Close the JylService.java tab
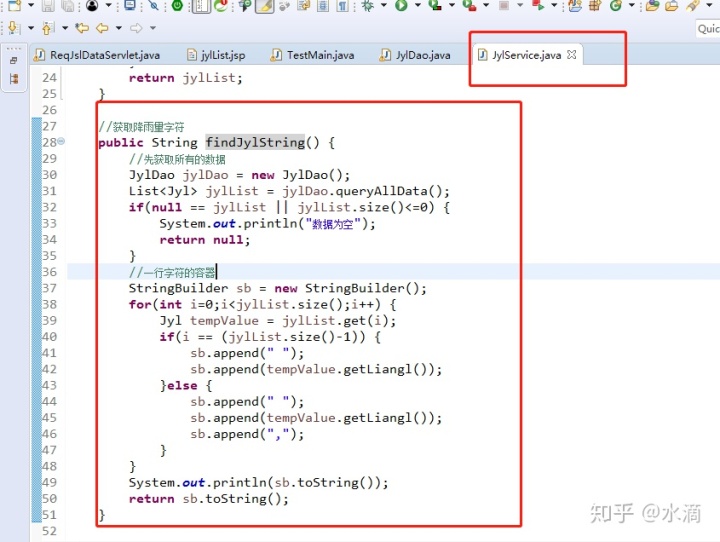 click(572, 55)
